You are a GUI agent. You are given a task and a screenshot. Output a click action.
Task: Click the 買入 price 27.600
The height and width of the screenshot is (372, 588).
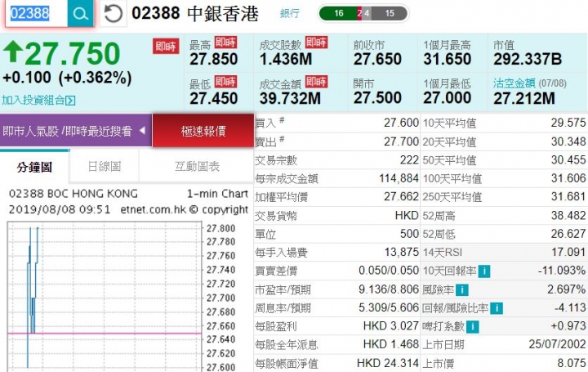[401, 123]
